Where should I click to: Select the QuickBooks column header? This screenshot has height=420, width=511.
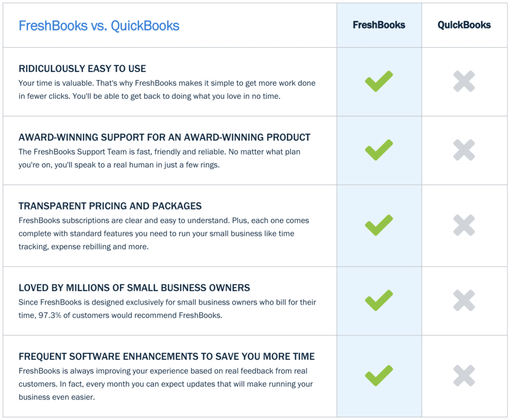(464, 25)
